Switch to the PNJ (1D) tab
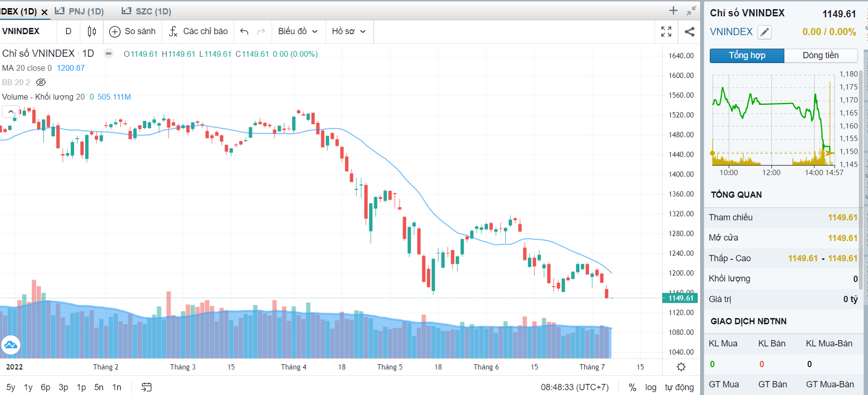Image resolution: width=868 pixels, height=395 pixels. [80, 11]
